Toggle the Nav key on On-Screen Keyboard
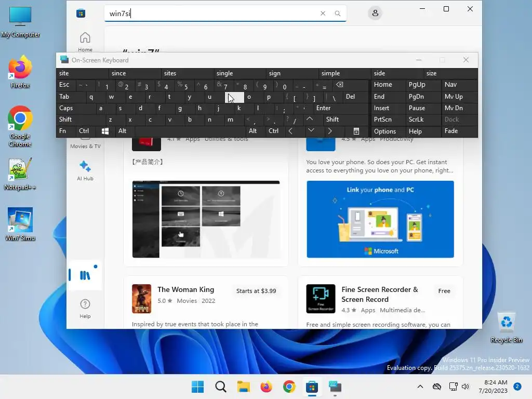532x399 pixels. pyautogui.click(x=460, y=85)
